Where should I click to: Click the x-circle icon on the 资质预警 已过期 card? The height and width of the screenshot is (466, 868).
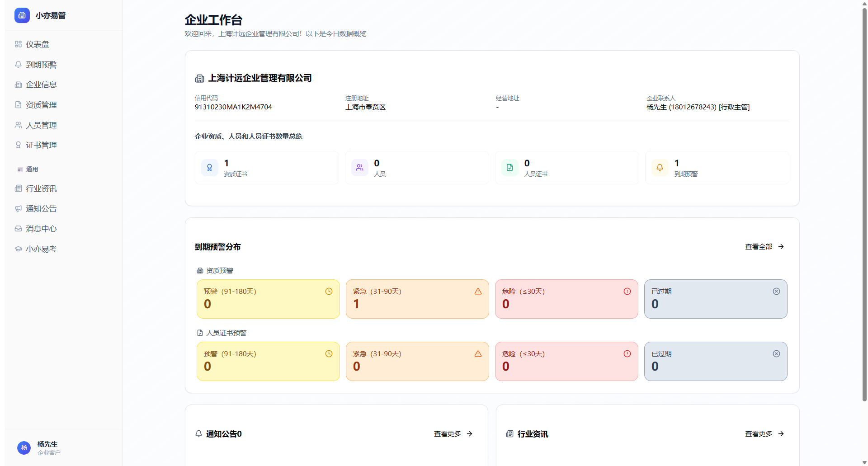tap(776, 292)
